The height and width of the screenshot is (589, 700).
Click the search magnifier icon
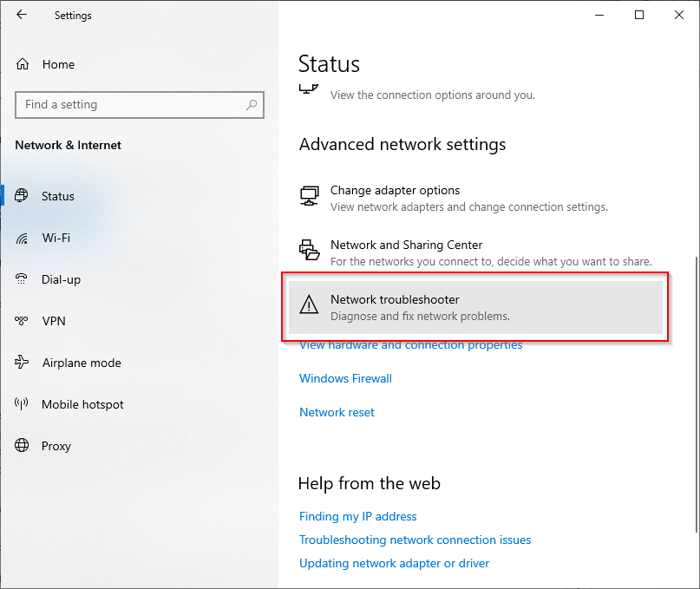[252, 105]
